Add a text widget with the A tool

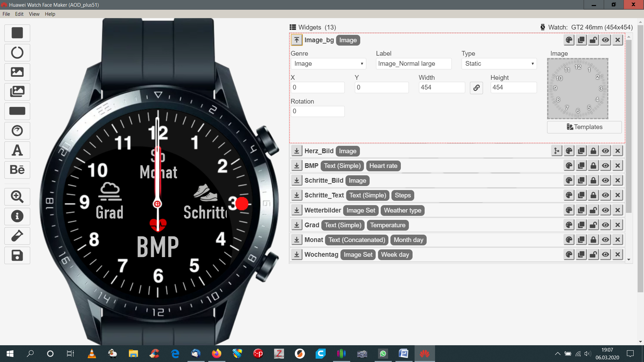point(17,150)
